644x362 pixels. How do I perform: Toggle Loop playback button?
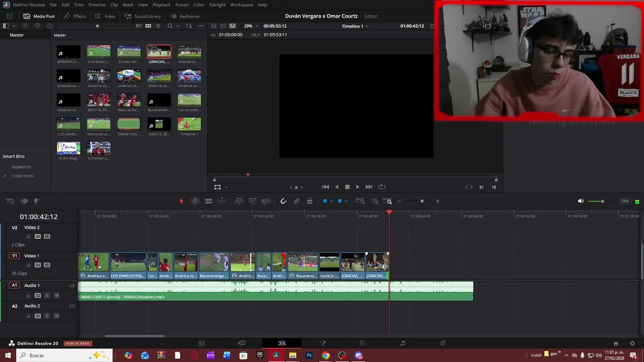click(x=382, y=187)
